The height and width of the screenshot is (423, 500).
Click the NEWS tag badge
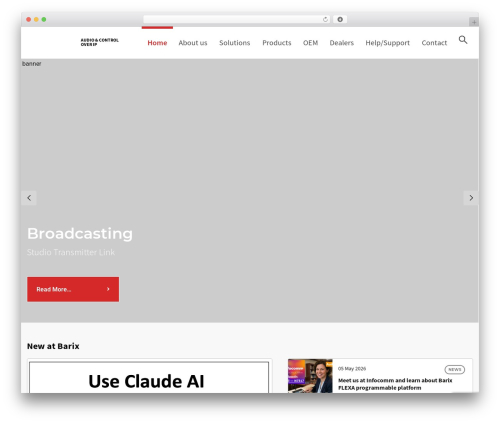[454, 369]
